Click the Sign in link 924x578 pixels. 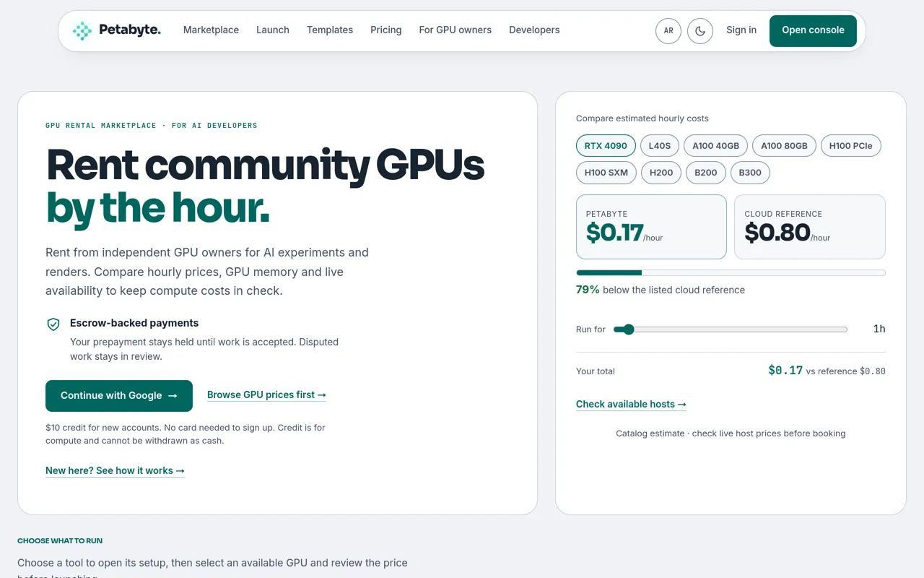741,30
